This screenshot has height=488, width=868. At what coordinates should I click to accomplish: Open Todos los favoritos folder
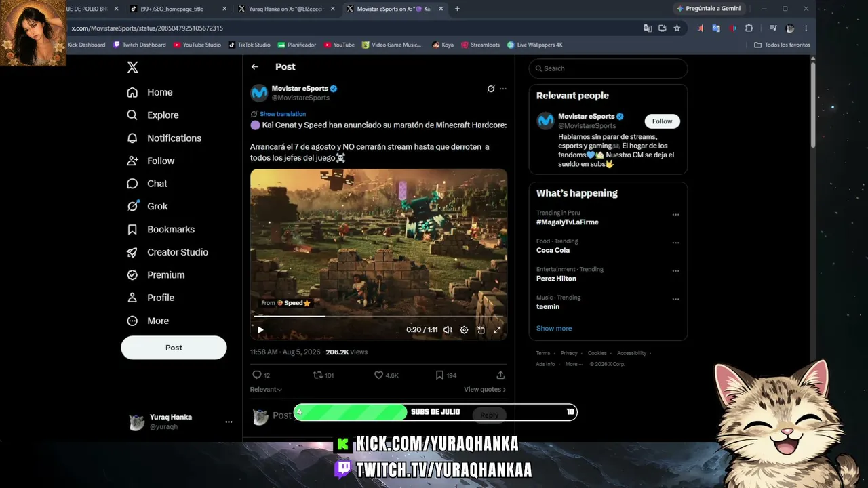(783, 45)
